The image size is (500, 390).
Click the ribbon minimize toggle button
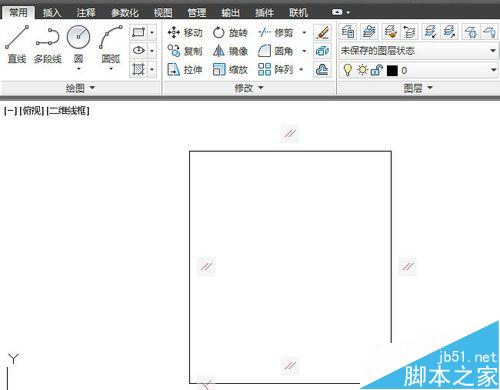click(x=337, y=12)
